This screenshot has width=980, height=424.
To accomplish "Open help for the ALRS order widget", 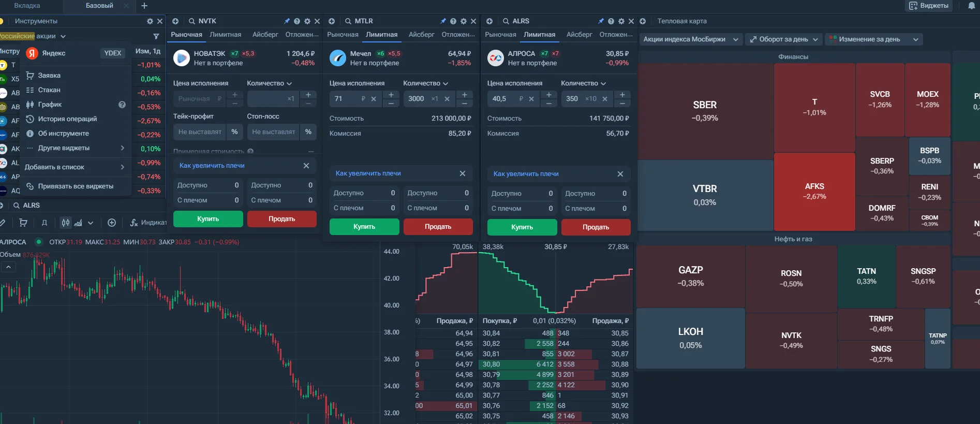I will tap(611, 21).
